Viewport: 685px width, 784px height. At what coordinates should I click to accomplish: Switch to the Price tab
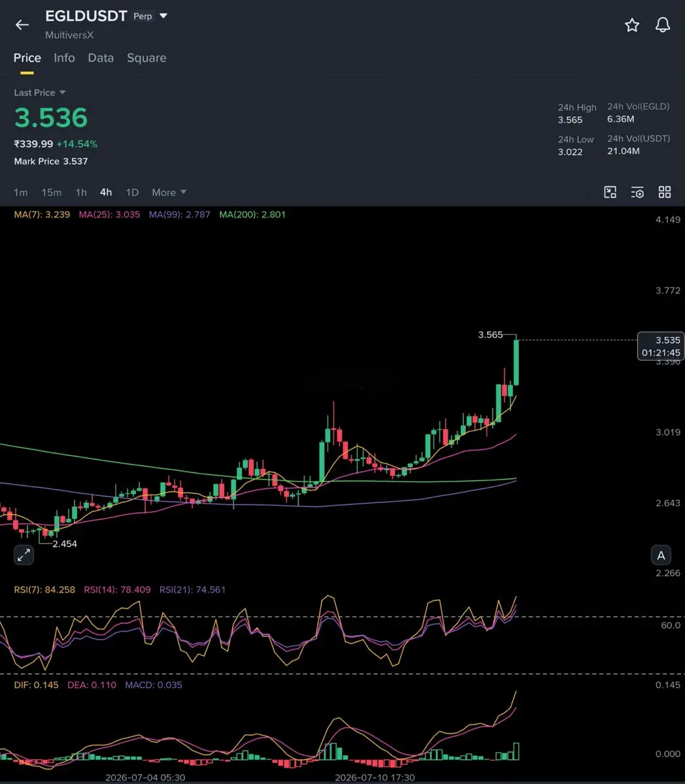point(27,57)
